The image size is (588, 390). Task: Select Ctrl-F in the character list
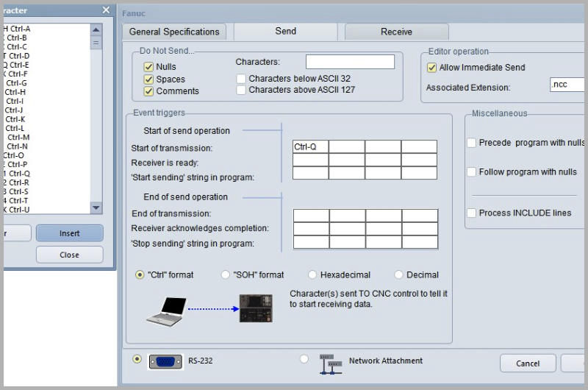(x=47, y=74)
